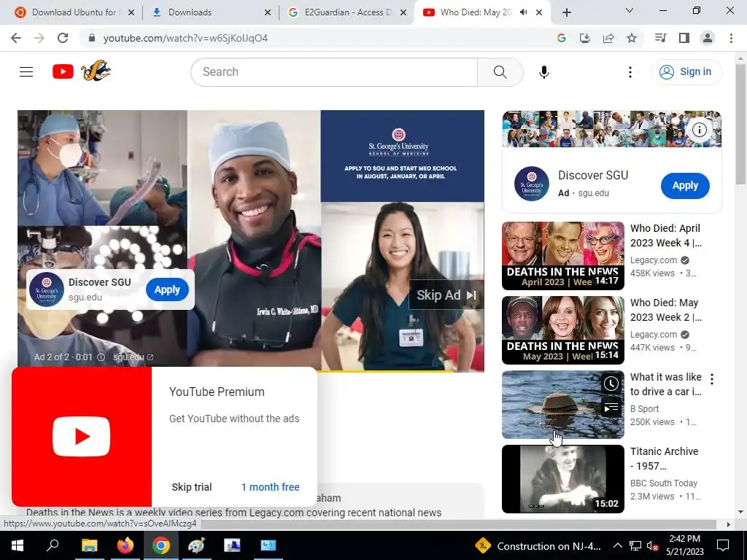Open Windows taskbar search
The width and height of the screenshot is (747, 560).
[53, 545]
